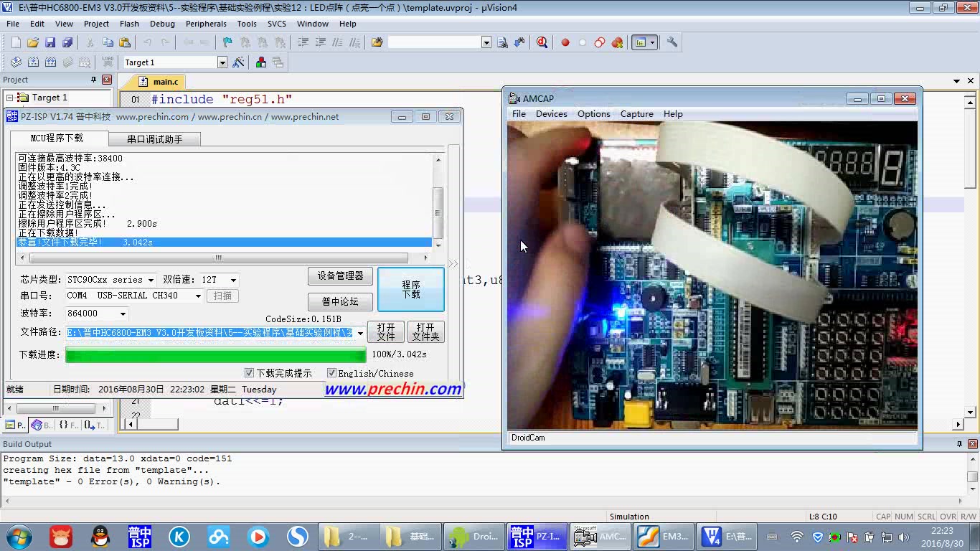Click the Indent selection icon
This screenshot has width=980, height=551.
[303, 42]
